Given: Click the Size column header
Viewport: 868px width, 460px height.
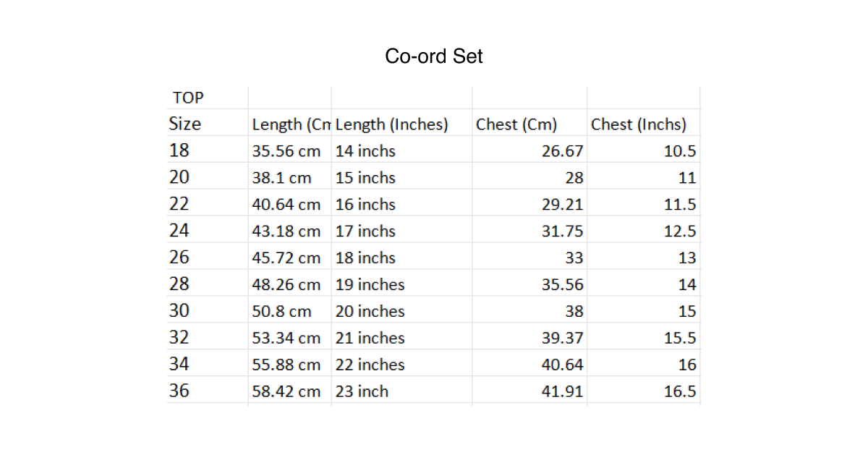Looking at the screenshot, I should click(185, 124).
